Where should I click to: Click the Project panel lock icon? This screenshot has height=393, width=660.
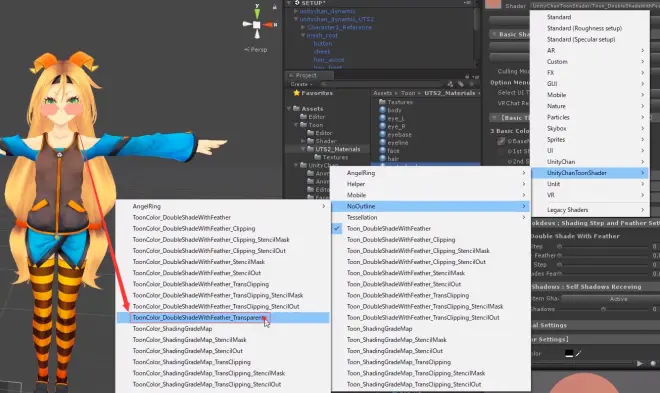pos(466,77)
